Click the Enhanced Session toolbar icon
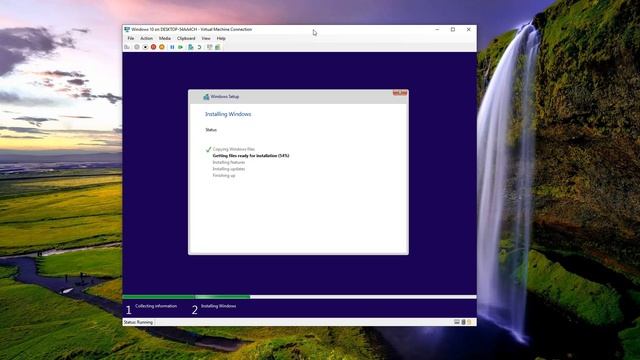640x360 pixels. point(209,47)
